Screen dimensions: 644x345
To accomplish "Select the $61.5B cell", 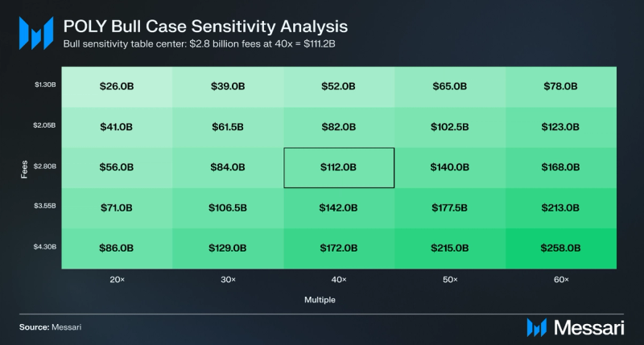I will pos(228,127).
